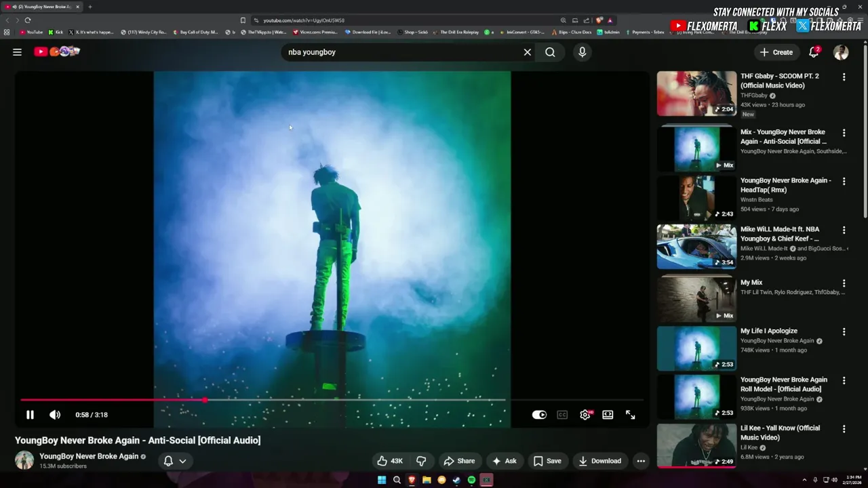
Task: Play the My Life I Apologize thumbnail
Action: click(696, 348)
